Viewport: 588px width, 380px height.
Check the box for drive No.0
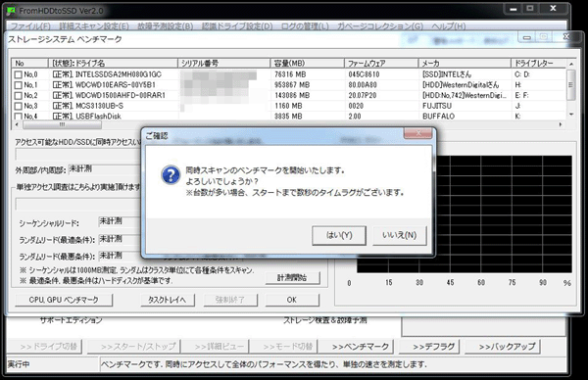(x=18, y=74)
